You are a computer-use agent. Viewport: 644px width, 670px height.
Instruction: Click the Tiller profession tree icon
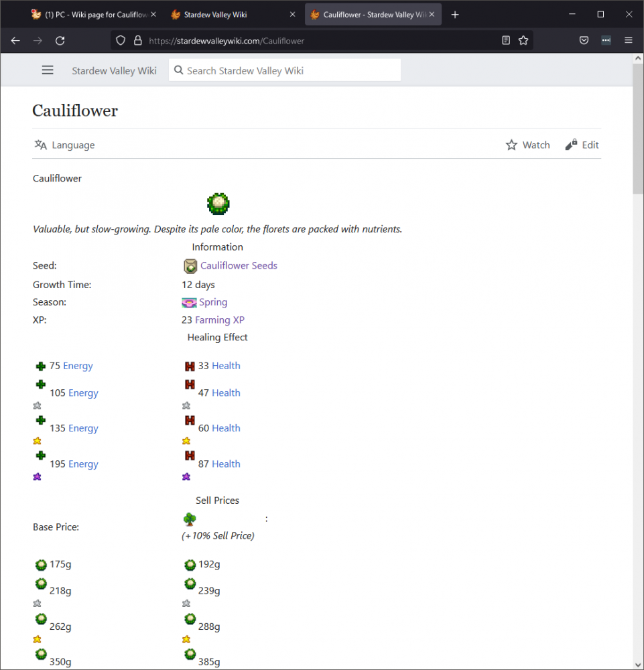click(189, 519)
